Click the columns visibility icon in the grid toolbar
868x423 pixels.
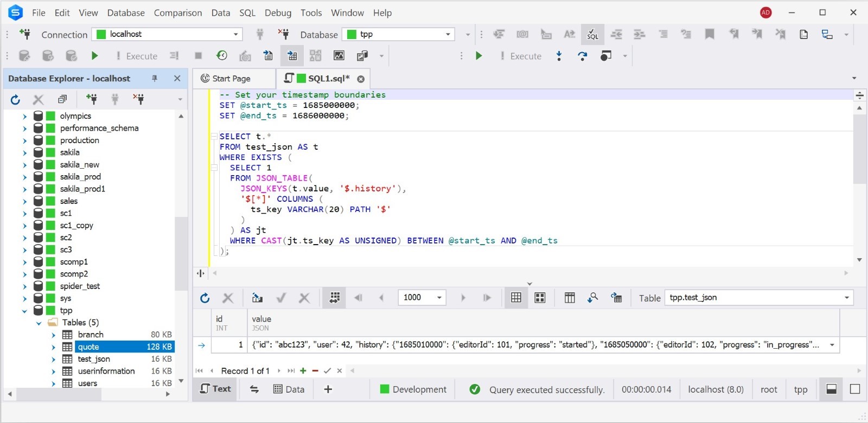(570, 298)
